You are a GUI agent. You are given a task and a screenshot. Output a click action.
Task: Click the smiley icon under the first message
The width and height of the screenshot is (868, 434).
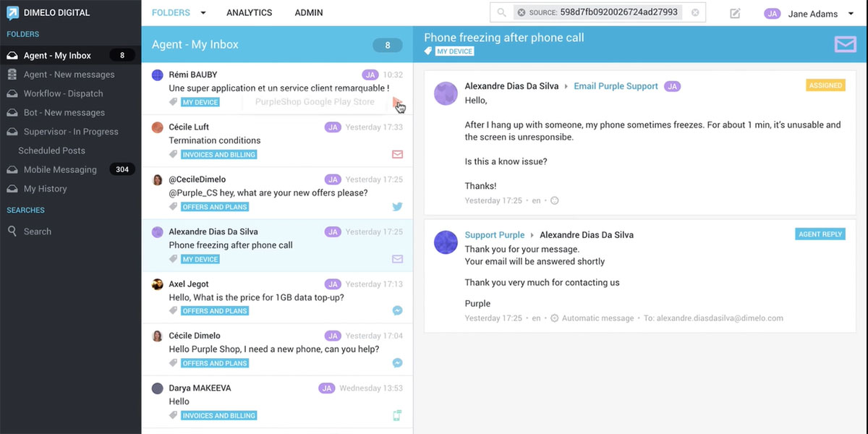[555, 201]
